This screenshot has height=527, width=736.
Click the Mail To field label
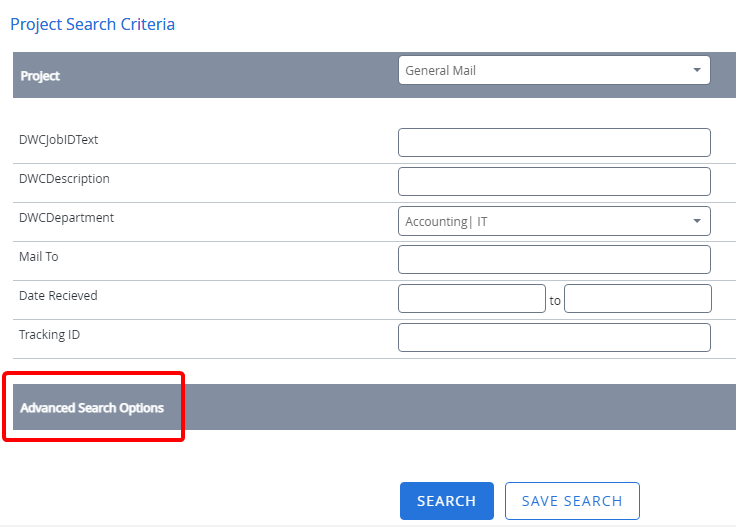point(39,257)
